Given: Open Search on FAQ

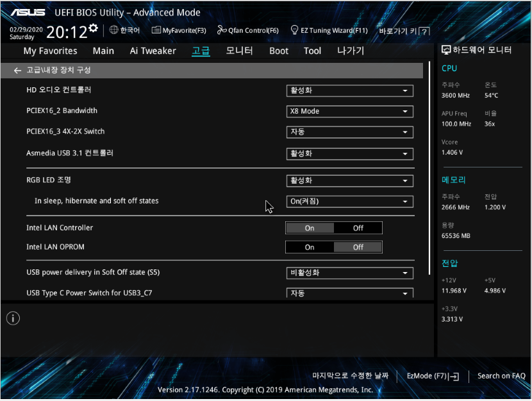Looking at the screenshot, I should [x=501, y=376].
